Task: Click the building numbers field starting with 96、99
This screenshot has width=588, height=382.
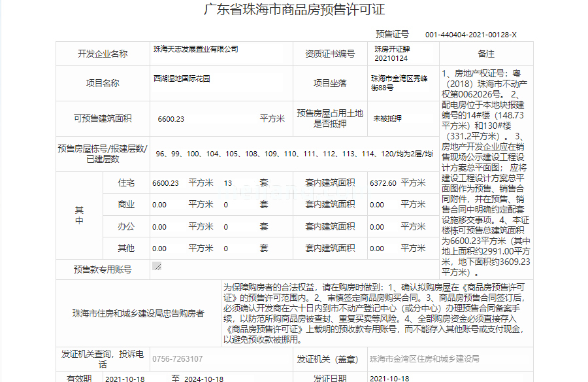Action: (x=294, y=154)
